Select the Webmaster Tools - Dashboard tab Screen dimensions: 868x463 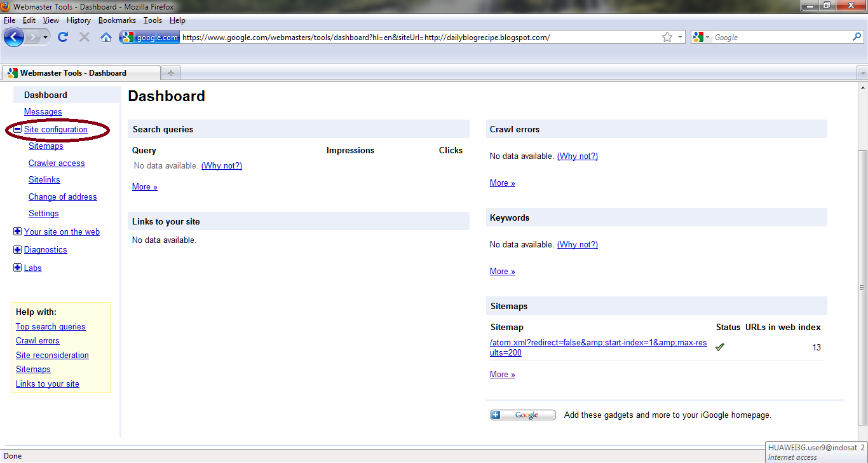(x=81, y=73)
